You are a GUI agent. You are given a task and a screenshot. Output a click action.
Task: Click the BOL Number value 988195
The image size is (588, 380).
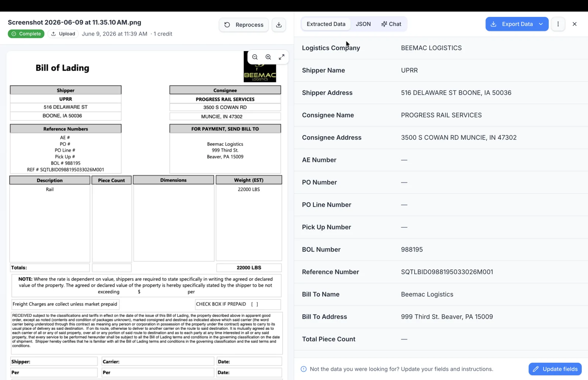412,249
